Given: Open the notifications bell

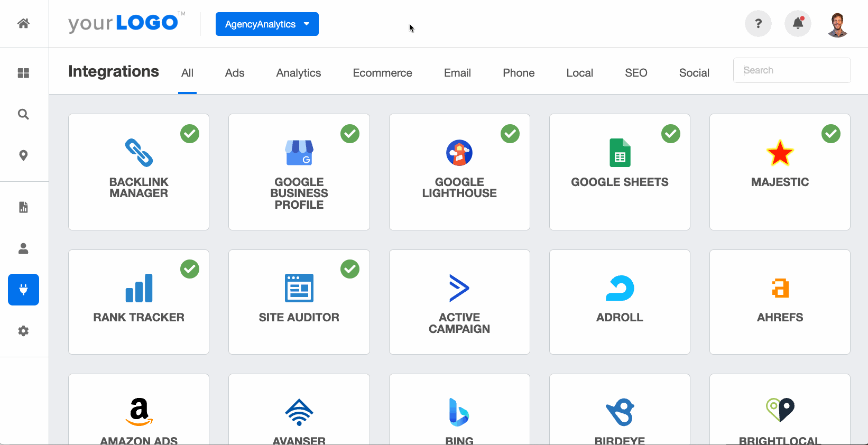Looking at the screenshot, I should [x=798, y=23].
